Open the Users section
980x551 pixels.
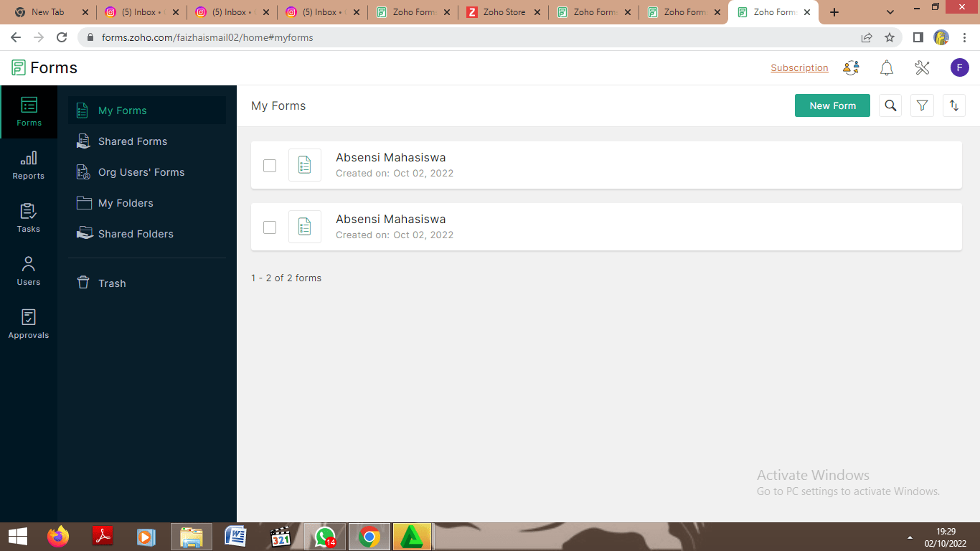[x=29, y=271]
